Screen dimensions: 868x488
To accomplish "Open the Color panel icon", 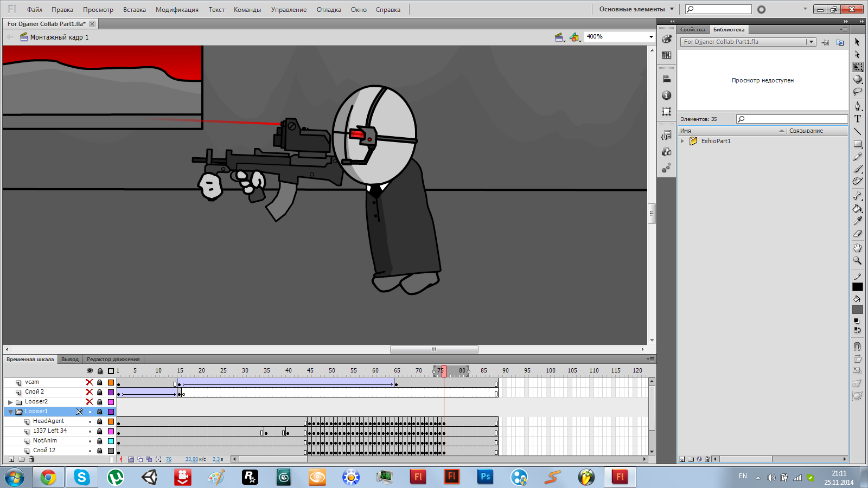I will pyautogui.click(x=667, y=39).
